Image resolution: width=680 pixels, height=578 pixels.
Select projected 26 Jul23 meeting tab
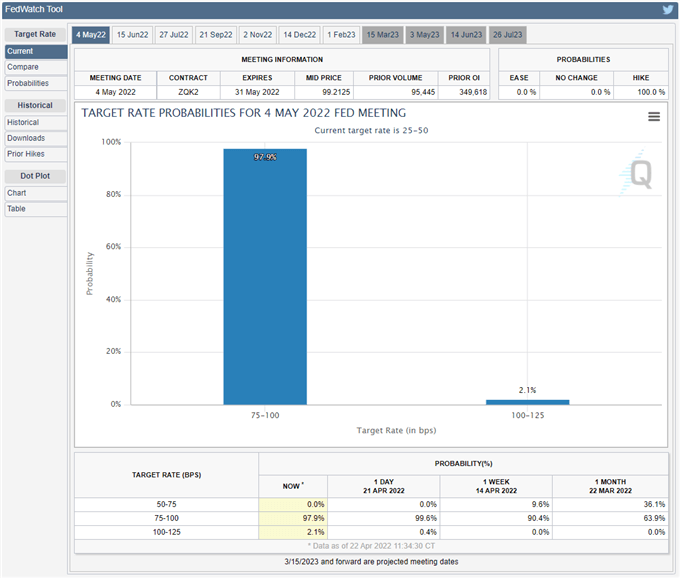click(x=507, y=35)
